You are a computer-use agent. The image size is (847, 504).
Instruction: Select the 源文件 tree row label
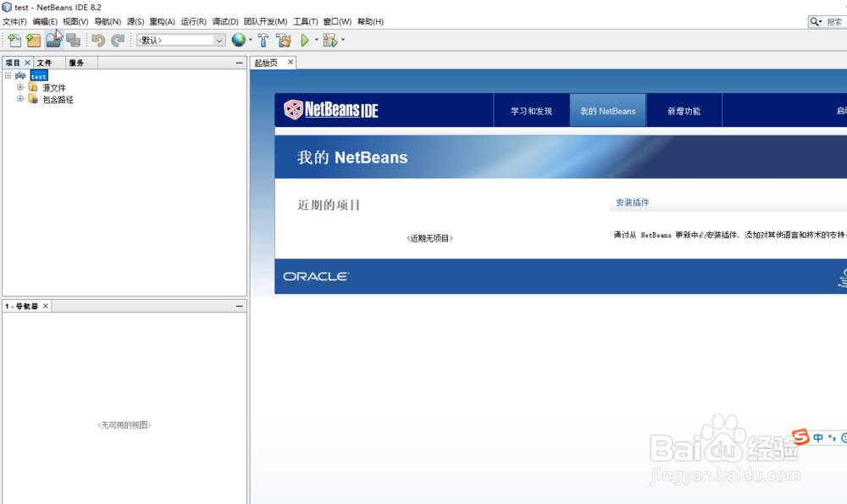tap(54, 87)
